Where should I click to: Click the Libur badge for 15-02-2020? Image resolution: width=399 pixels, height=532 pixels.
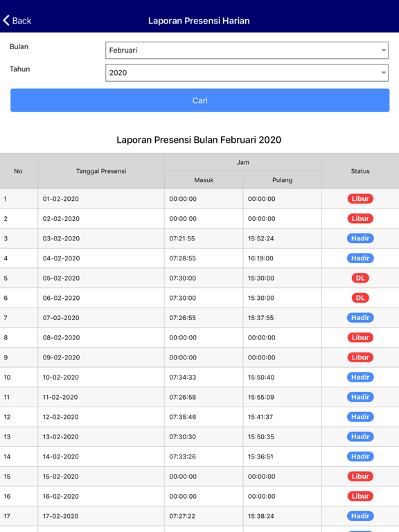[x=360, y=477]
